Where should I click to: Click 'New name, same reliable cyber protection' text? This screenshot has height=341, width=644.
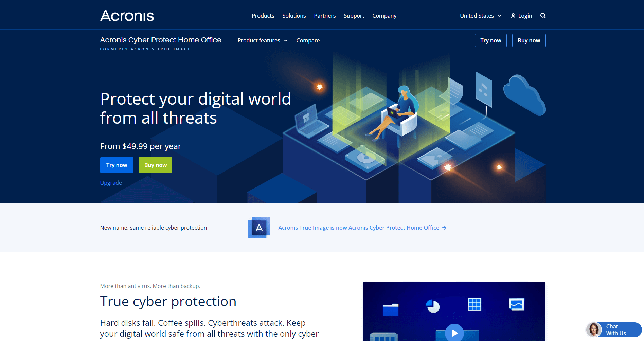(x=154, y=228)
